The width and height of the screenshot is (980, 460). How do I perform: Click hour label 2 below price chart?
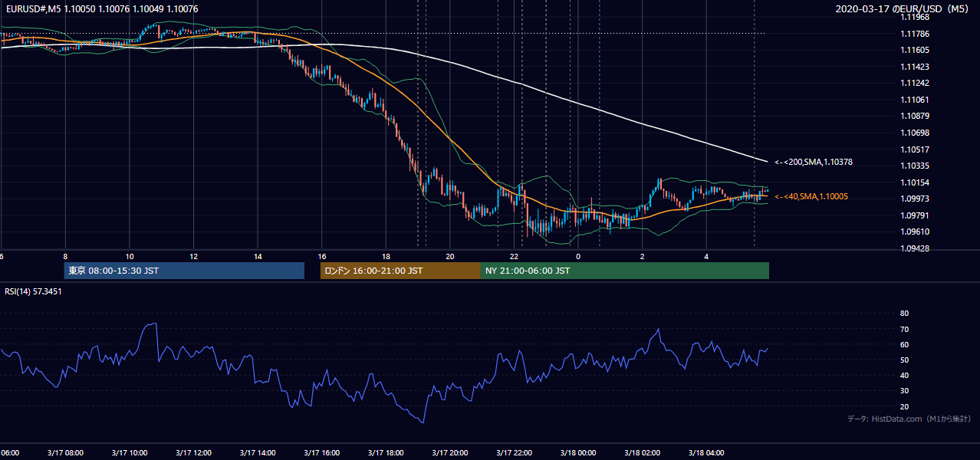click(643, 256)
